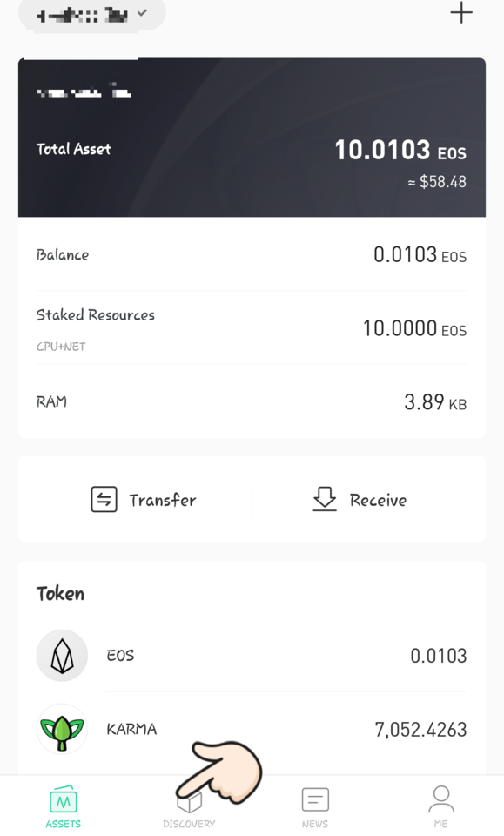Tap the blurred account name on card
Screen dimensions: 504x836
pyautogui.click(x=84, y=91)
